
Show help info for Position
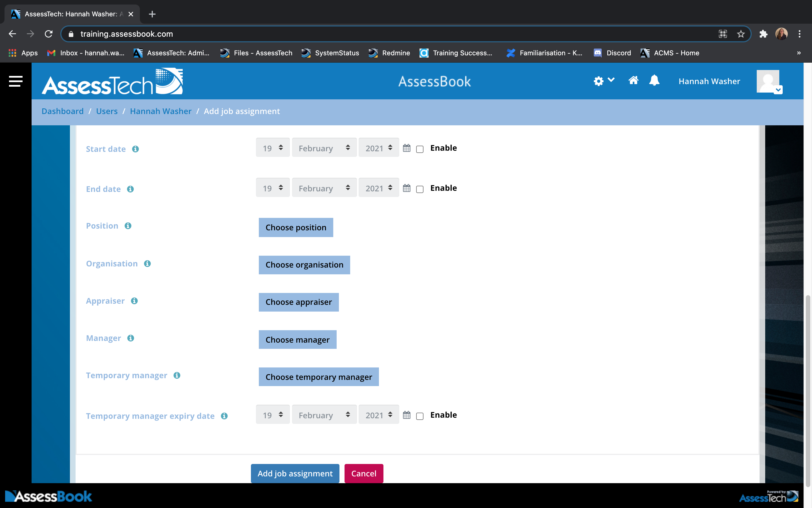pos(128,226)
